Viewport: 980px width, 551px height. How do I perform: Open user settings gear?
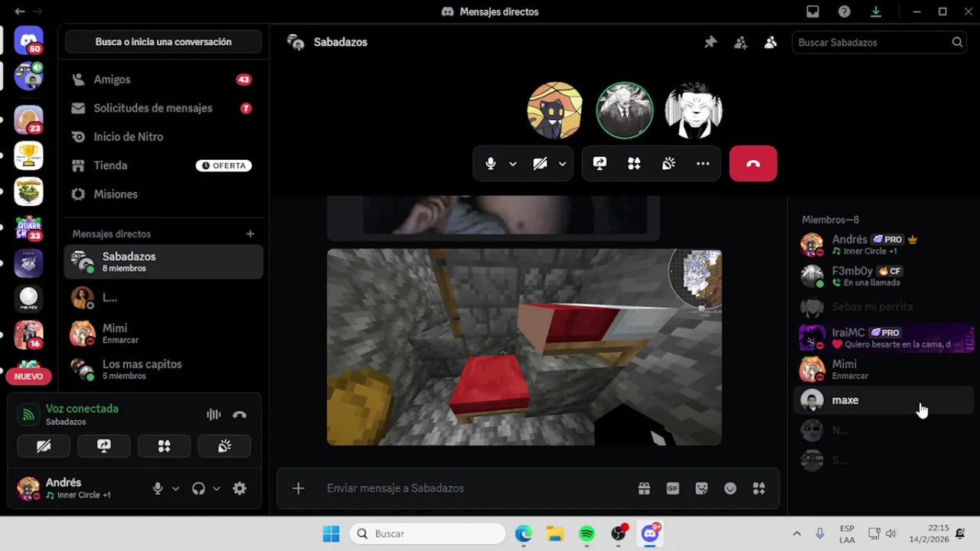240,488
